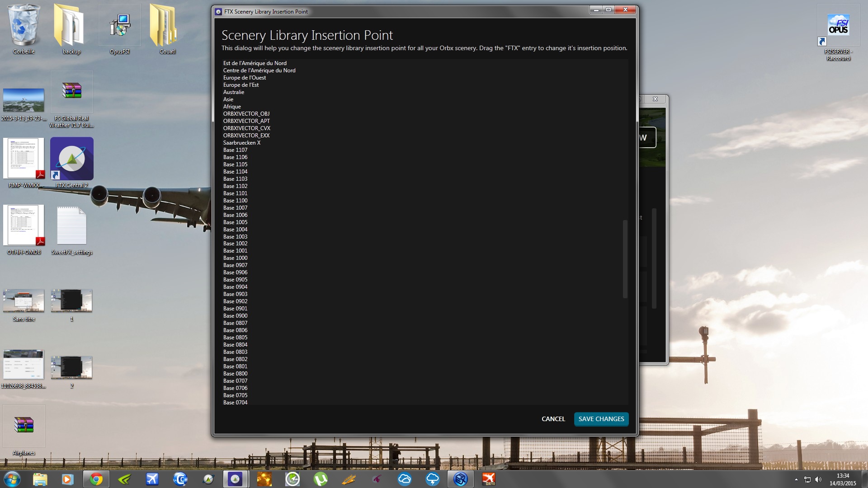
Task: Click the DX10 taskbar icon
Action: click(x=489, y=479)
